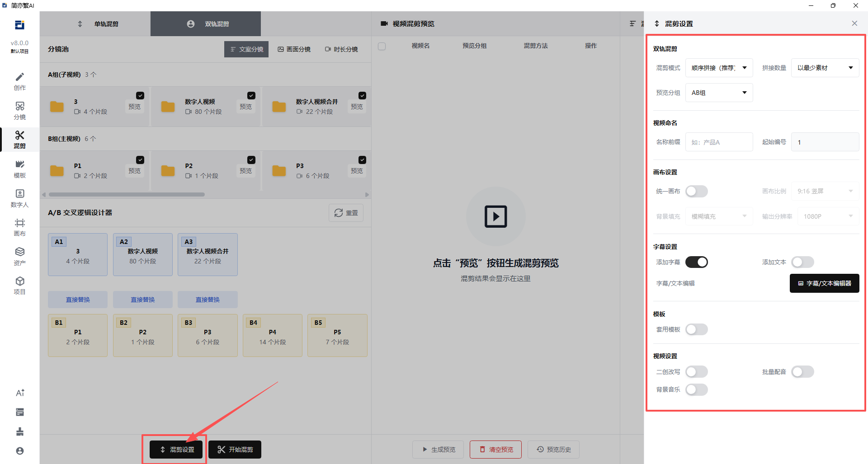This screenshot has width=868, height=464.
Task: Click the large play placeholder icon
Action: pos(496,216)
